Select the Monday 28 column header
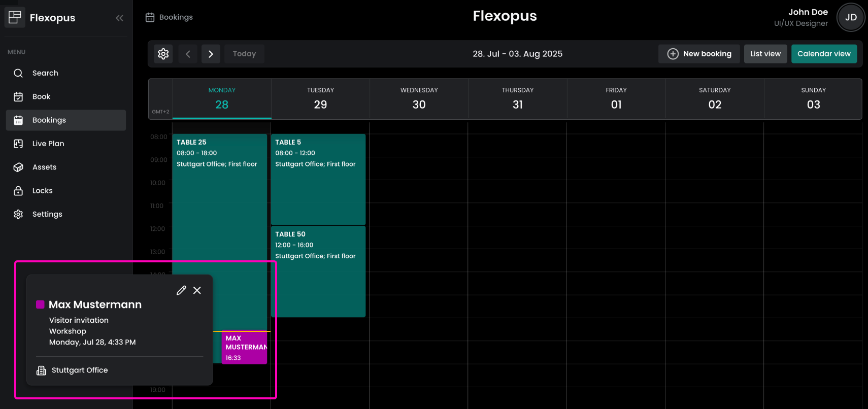 (222, 99)
